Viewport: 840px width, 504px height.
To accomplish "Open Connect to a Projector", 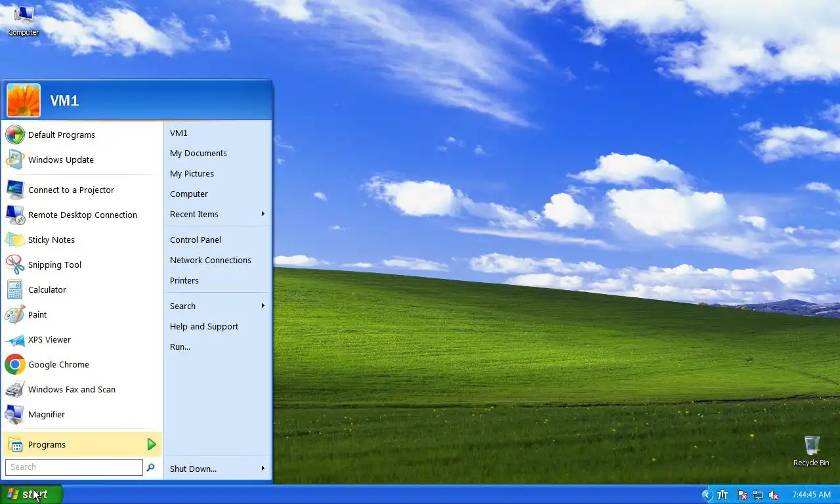I will [82, 190].
